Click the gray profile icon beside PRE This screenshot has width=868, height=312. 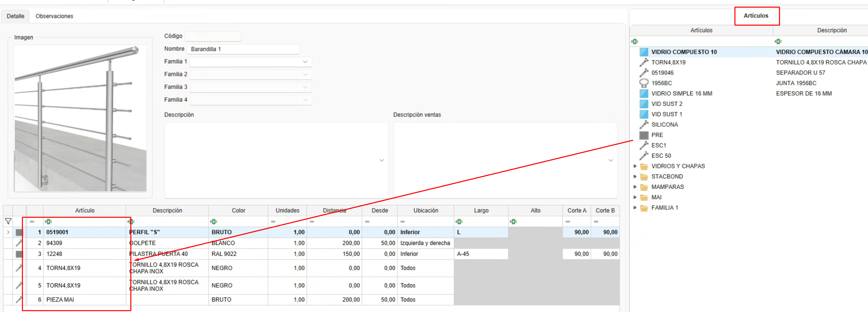pos(644,135)
